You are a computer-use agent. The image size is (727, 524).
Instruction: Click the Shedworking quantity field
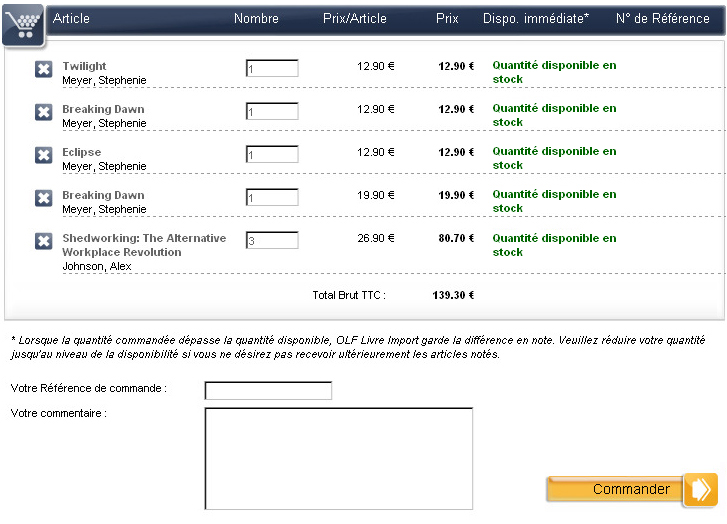pyautogui.click(x=272, y=240)
